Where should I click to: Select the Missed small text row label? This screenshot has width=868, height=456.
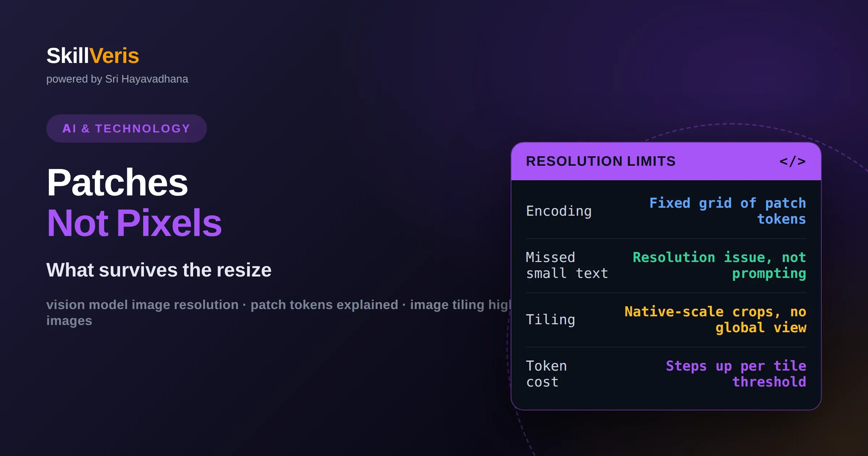click(x=567, y=265)
